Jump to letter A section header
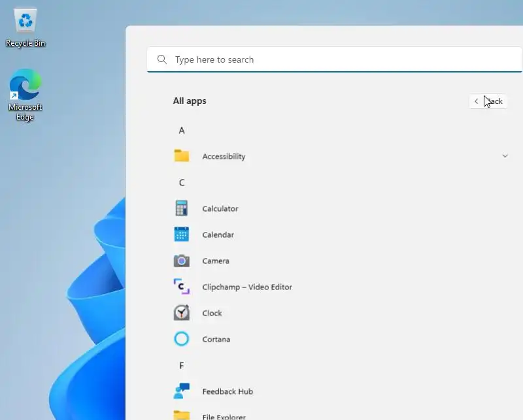The height and width of the screenshot is (420, 523). click(x=182, y=131)
